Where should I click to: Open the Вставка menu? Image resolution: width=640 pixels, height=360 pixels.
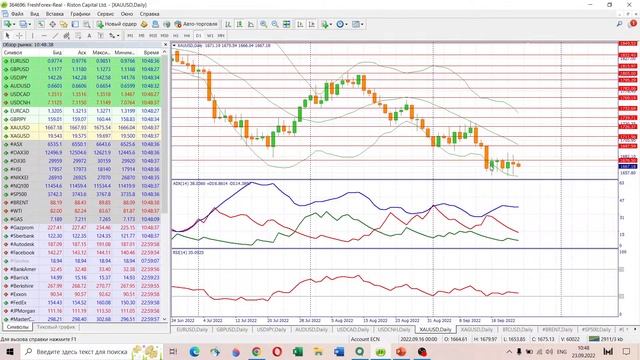pos(54,14)
